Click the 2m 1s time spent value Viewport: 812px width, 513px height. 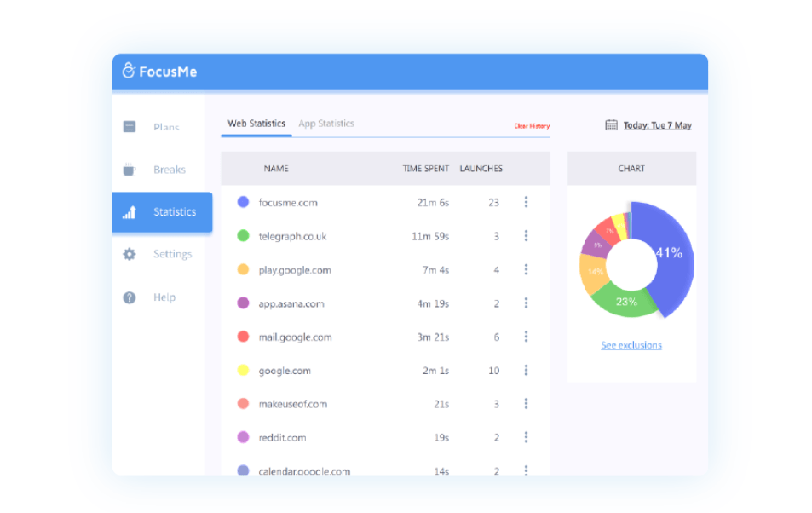pos(435,371)
